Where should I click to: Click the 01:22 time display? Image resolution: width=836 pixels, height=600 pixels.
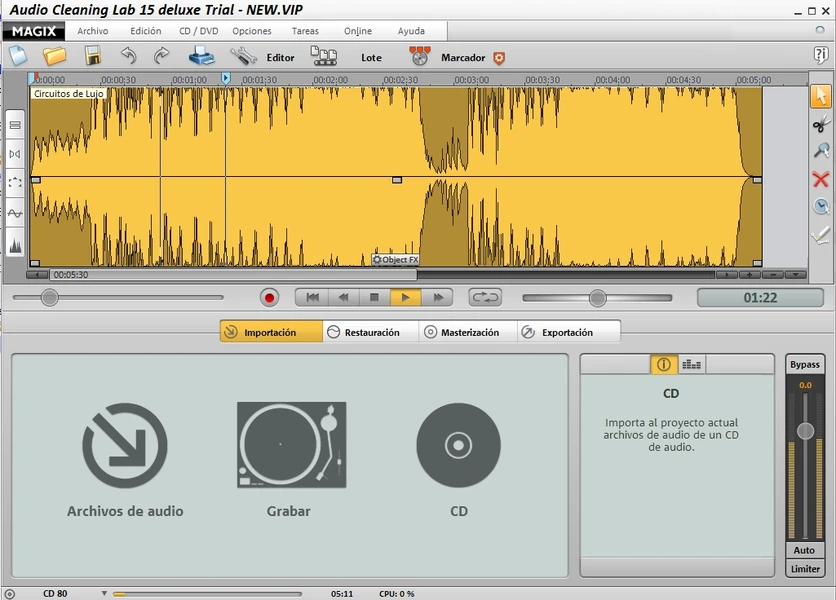pyautogui.click(x=760, y=298)
